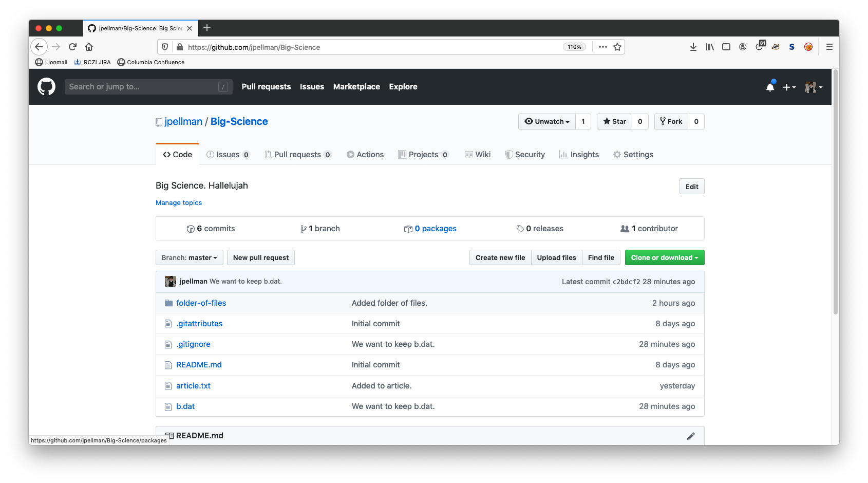This screenshot has width=868, height=483.
Task: Open the Projects tab
Action: tap(424, 155)
